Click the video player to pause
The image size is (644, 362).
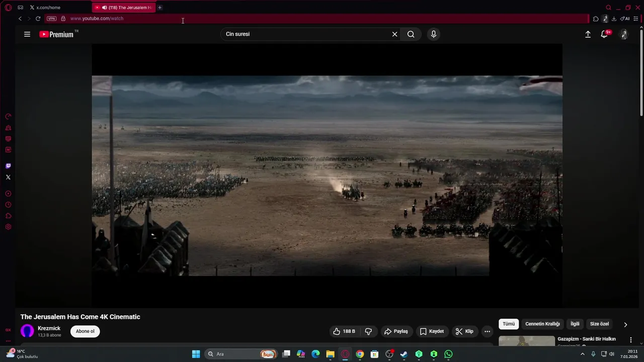coord(327,175)
